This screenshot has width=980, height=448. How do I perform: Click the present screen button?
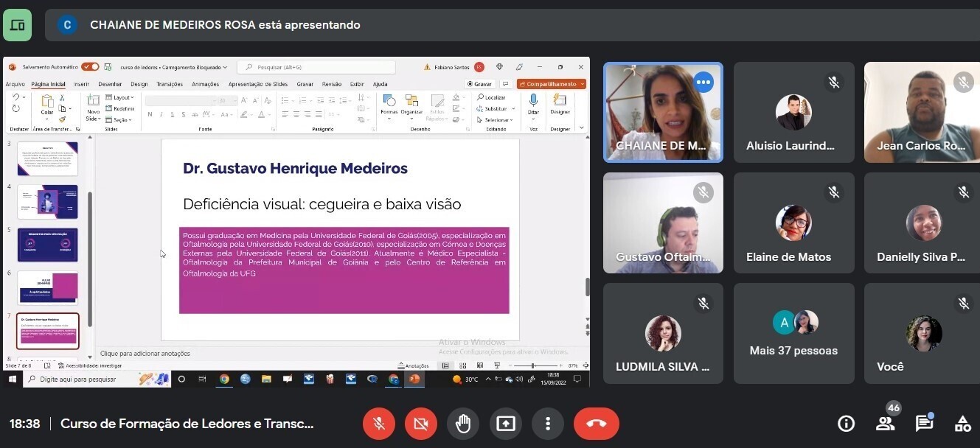point(505,424)
